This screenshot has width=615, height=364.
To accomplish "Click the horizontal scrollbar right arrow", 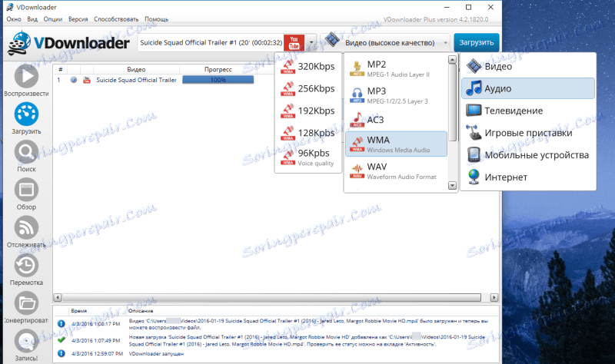I will pos(494,297).
